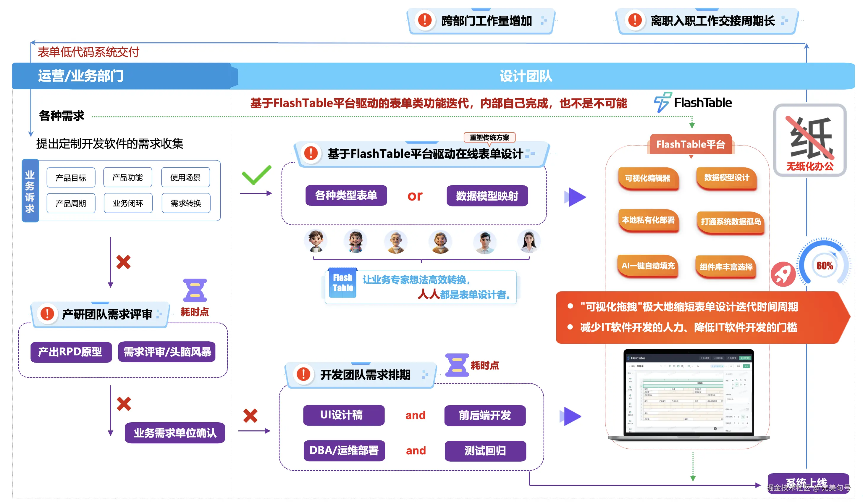The height and width of the screenshot is (504, 863).
Task: Click the 各种类型表单 purple button
Action: coord(346,196)
